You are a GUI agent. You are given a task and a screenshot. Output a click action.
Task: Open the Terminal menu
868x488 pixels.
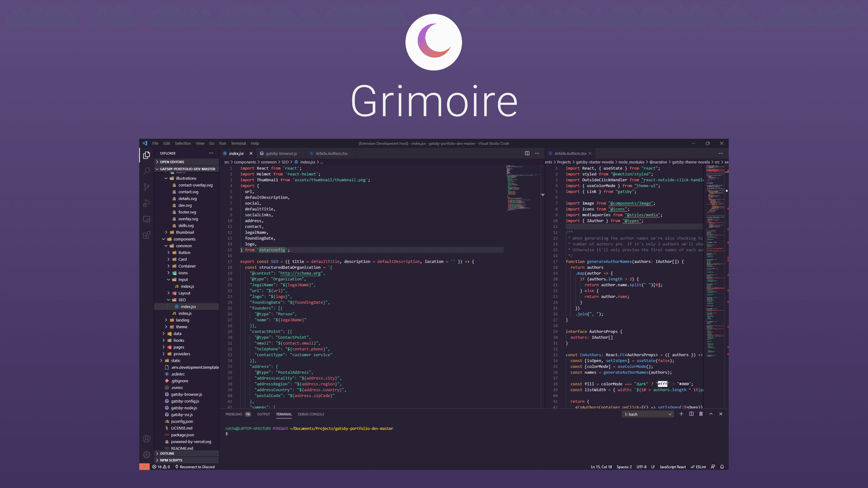[238, 143]
